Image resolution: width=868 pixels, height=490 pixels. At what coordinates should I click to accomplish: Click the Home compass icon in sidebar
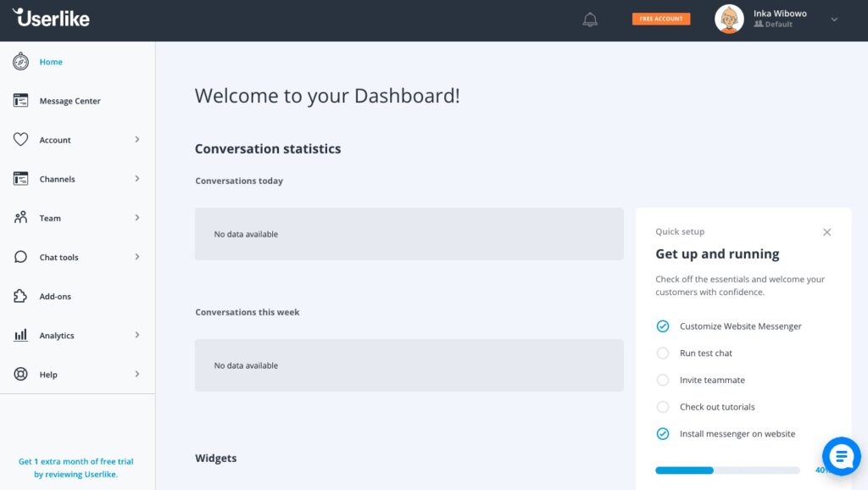click(x=21, y=62)
